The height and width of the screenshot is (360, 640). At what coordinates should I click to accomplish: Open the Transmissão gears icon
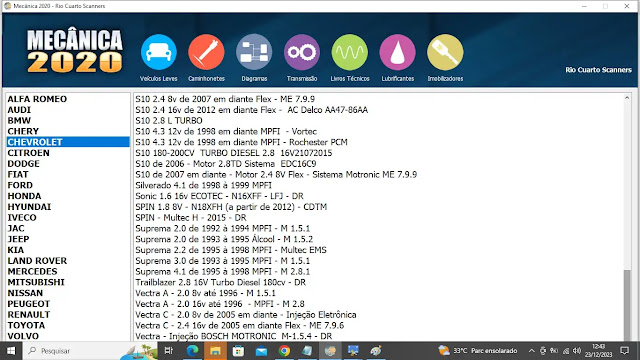[302, 52]
